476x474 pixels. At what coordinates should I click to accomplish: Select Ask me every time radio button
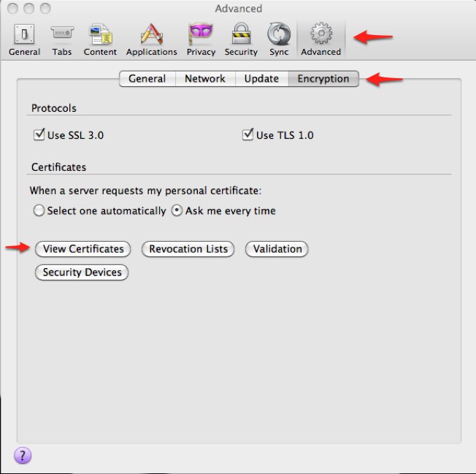(x=176, y=211)
